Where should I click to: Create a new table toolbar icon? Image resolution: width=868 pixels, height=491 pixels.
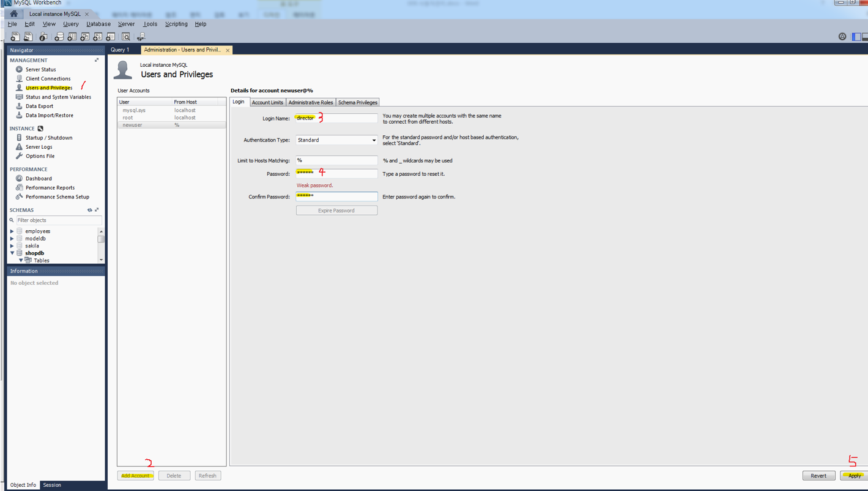[x=72, y=37]
